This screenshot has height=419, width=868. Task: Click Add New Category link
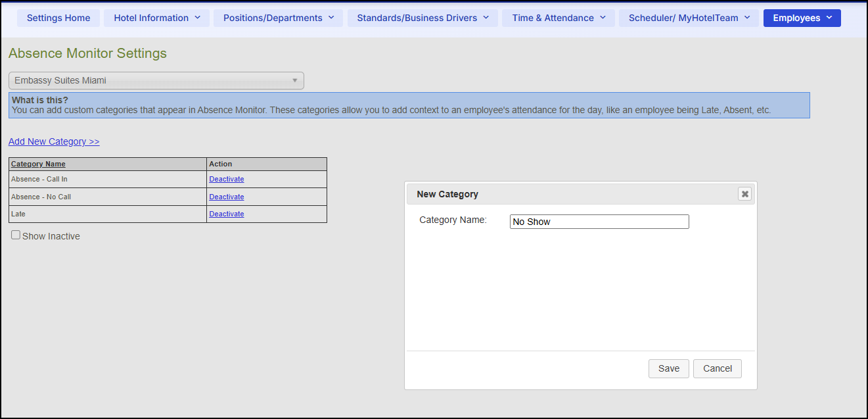click(x=54, y=141)
